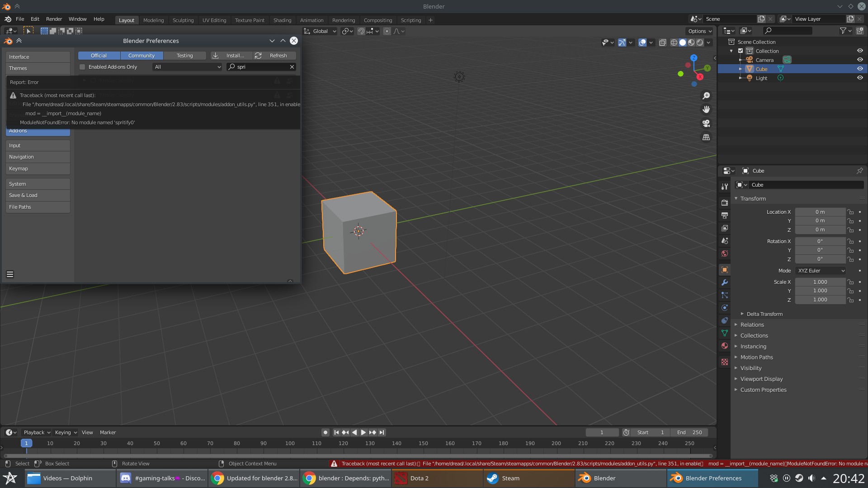
Task: Open the Material properties tab icon
Action: coord(725,346)
